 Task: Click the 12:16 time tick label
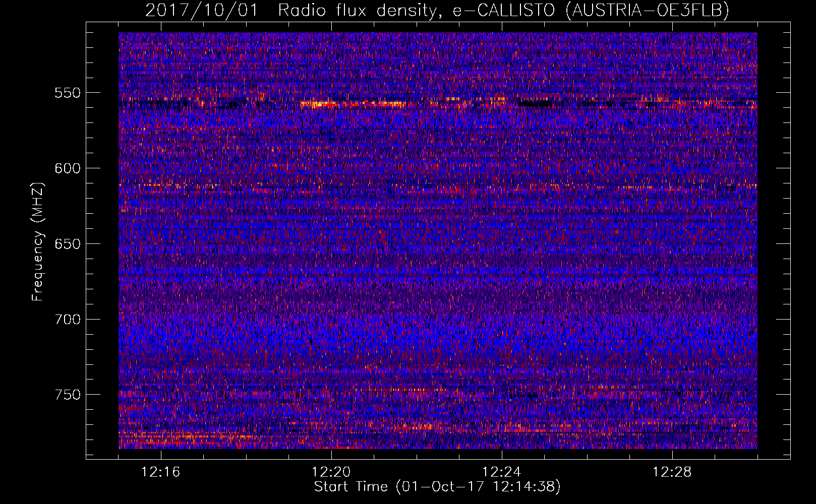(161, 472)
